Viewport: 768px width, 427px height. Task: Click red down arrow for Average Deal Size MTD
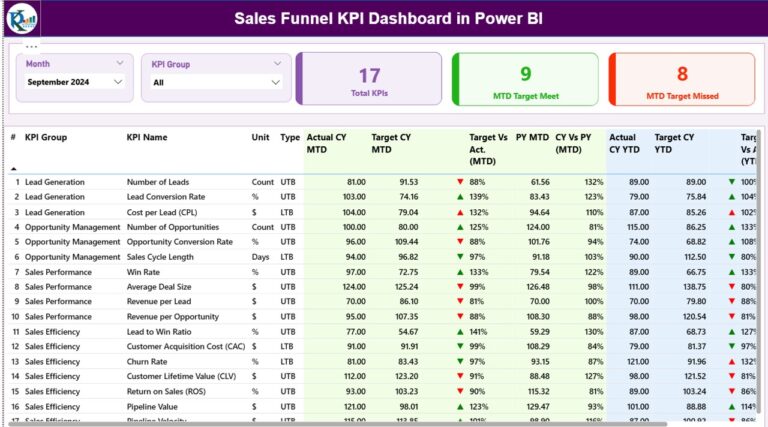tap(460, 286)
